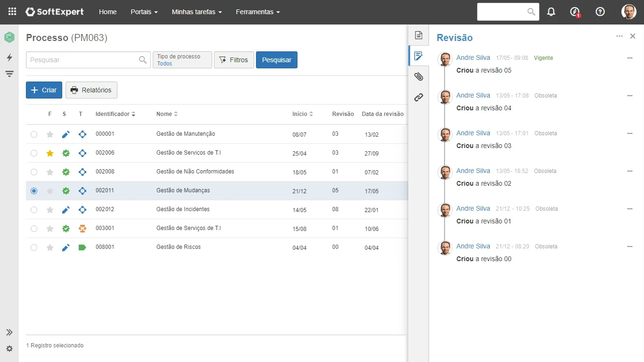The height and width of the screenshot is (362, 644).
Task: Expand the Portais dropdown menu
Action: point(144,12)
